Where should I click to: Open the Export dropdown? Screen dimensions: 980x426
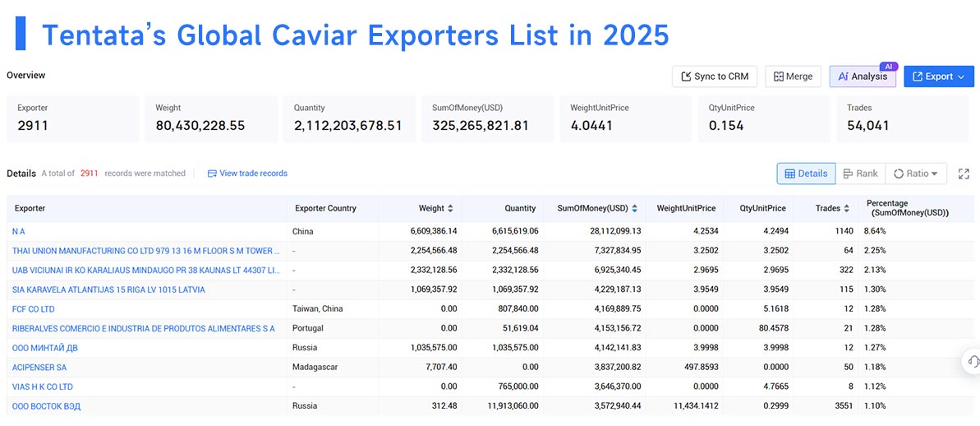(x=939, y=76)
